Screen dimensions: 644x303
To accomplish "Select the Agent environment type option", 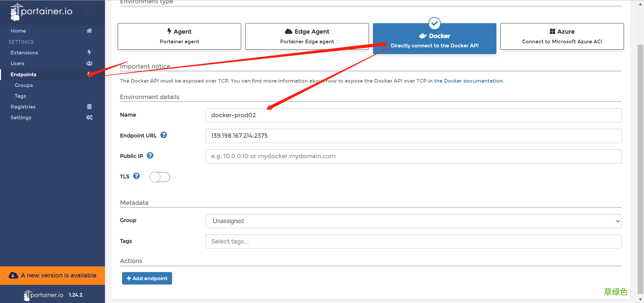I will [179, 36].
